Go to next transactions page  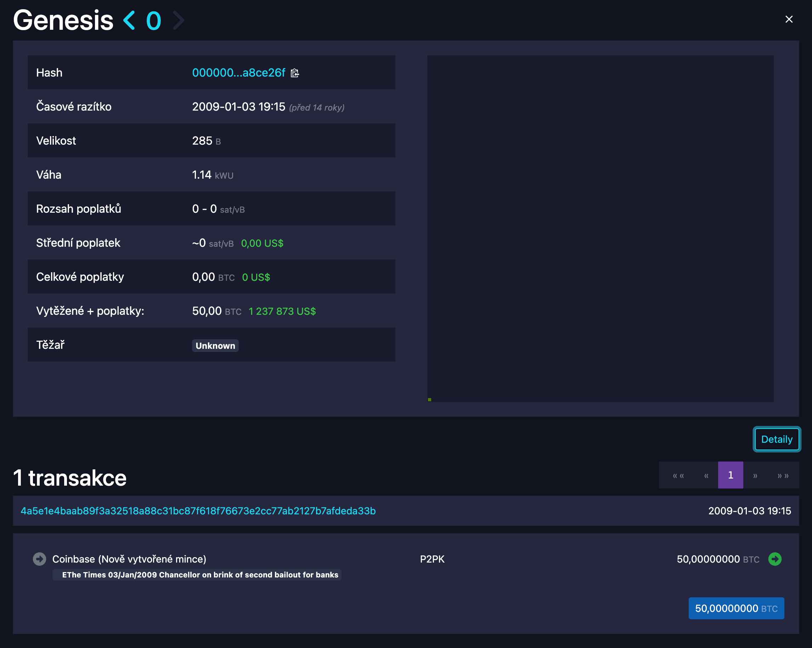click(x=755, y=475)
